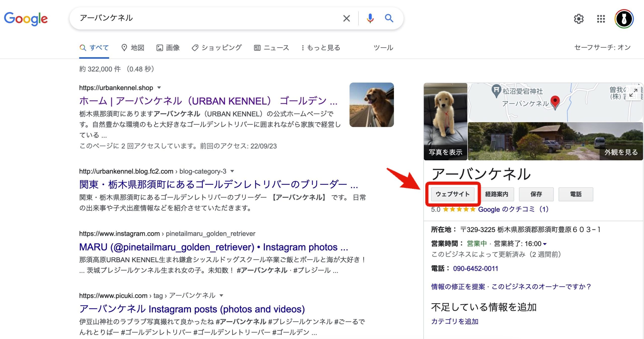Select the address text 〒329-3225 栃木県那須郡那須町豊原

pyautogui.click(x=516, y=230)
